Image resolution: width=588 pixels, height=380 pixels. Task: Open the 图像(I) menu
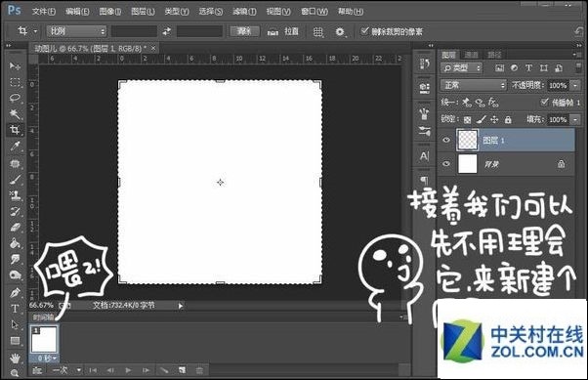109,12
